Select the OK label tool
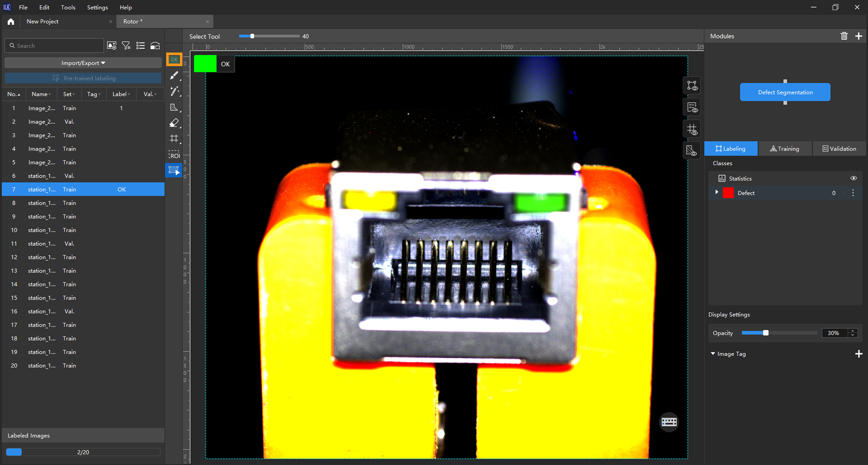The height and width of the screenshot is (465, 868). point(174,60)
